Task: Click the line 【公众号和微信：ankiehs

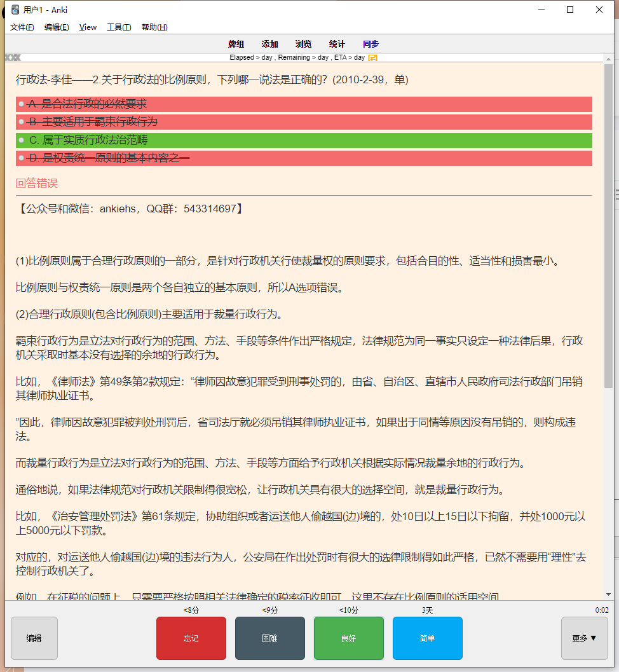Action: pyautogui.click(x=130, y=209)
